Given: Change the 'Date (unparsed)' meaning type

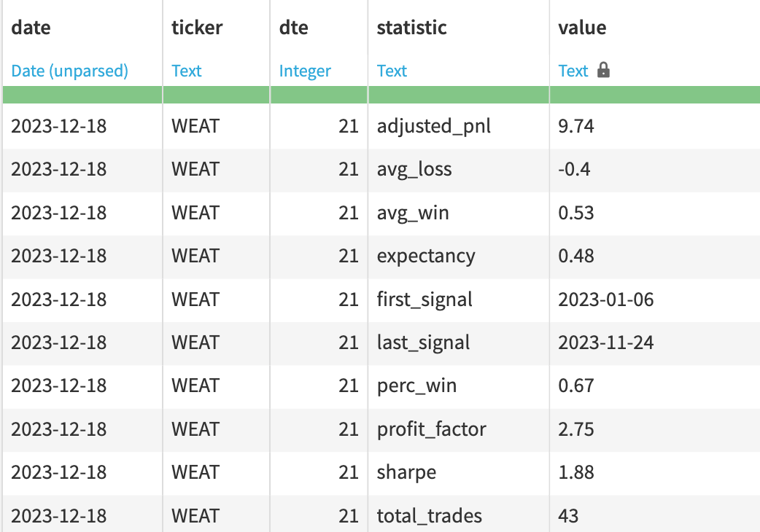Looking at the screenshot, I should pos(70,71).
